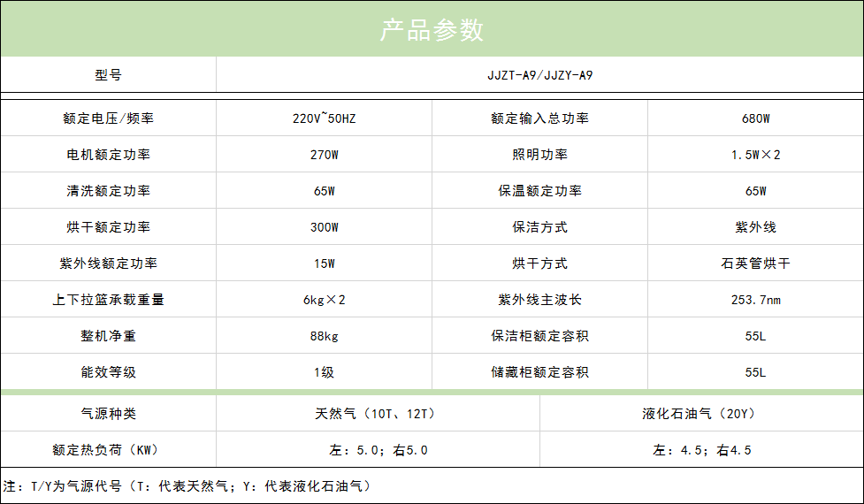Click the 额定输入总功率 label cell
Screen dimensions: 864x504
539,118
